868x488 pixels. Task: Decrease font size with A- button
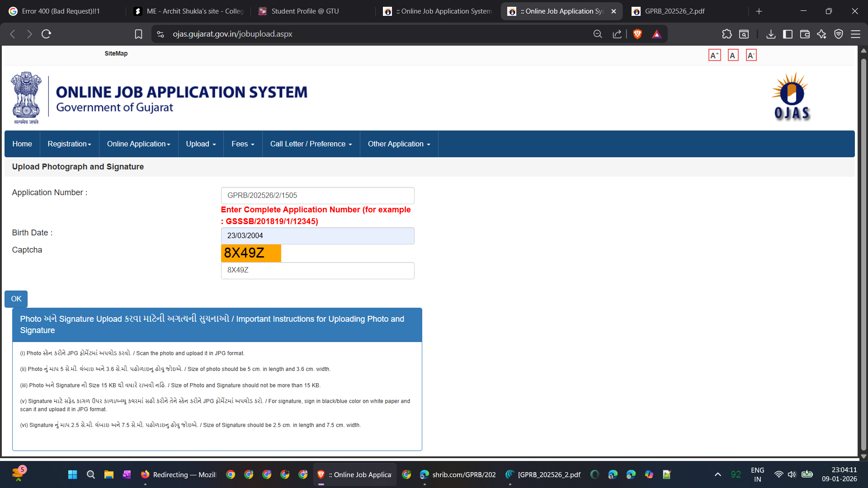[751, 55]
